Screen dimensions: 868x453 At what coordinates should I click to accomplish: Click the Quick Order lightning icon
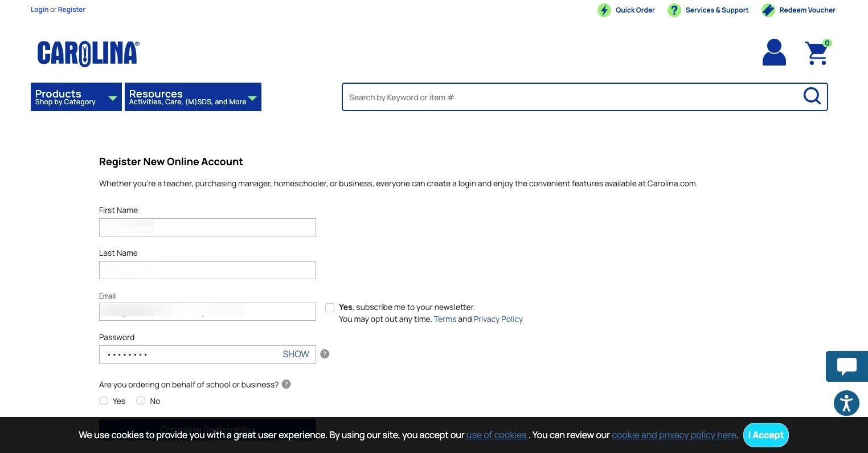point(604,10)
